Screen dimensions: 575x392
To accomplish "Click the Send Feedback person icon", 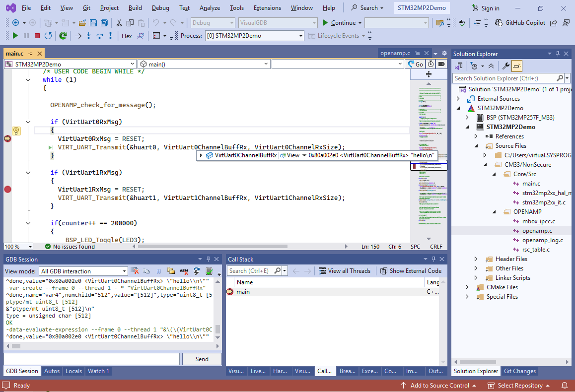I will [566, 23].
